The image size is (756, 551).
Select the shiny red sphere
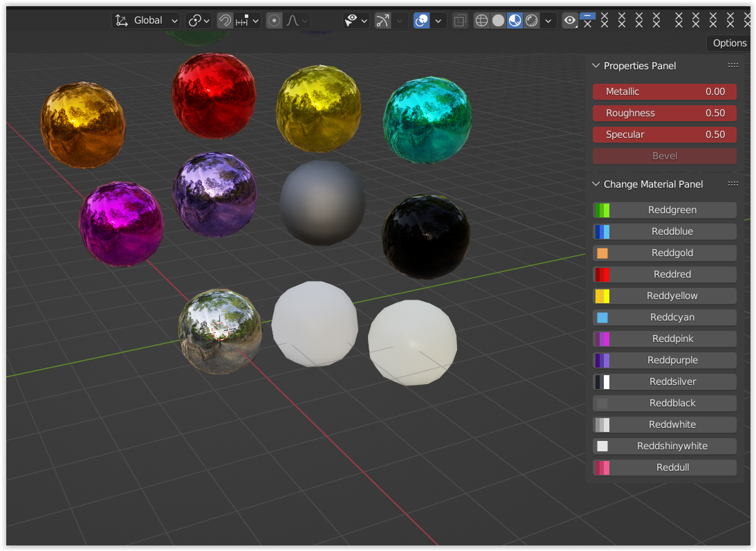[x=214, y=96]
